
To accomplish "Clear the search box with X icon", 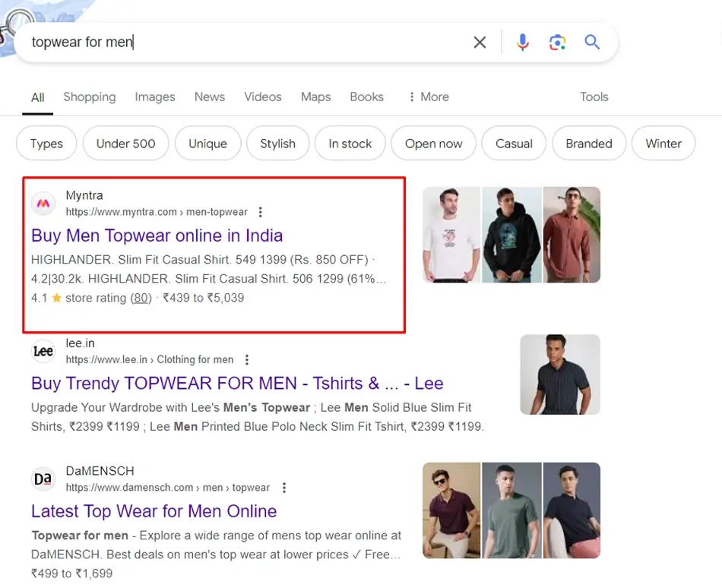I will point(480,43).
